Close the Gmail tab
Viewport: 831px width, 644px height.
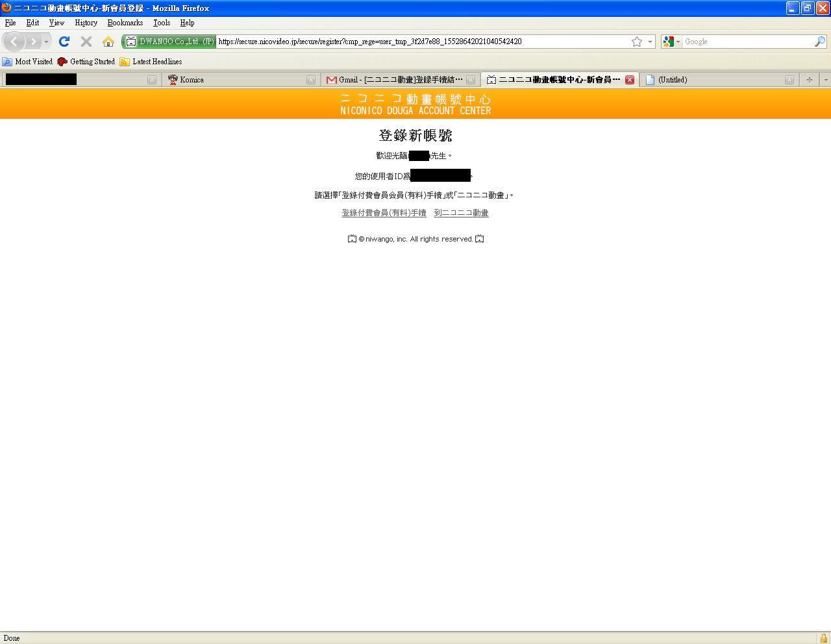click(471, 80)
